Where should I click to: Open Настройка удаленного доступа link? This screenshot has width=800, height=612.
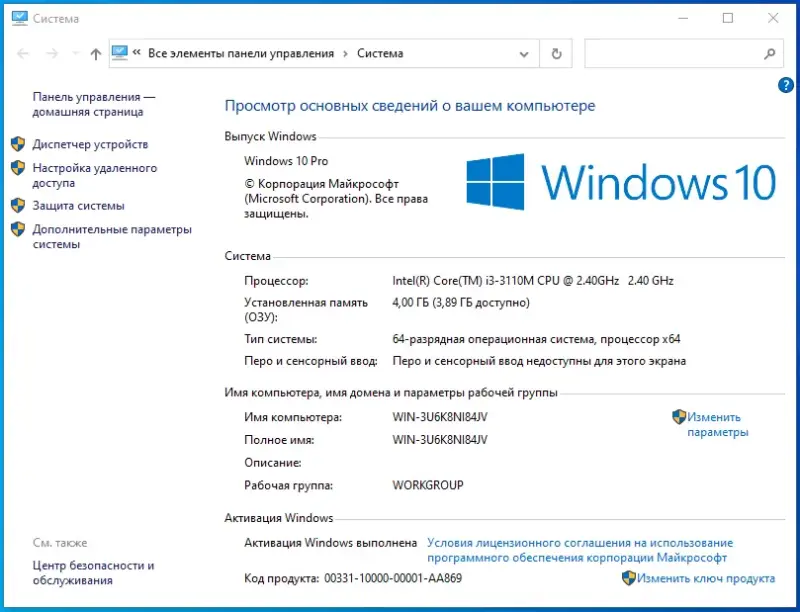tap(95, 175)
